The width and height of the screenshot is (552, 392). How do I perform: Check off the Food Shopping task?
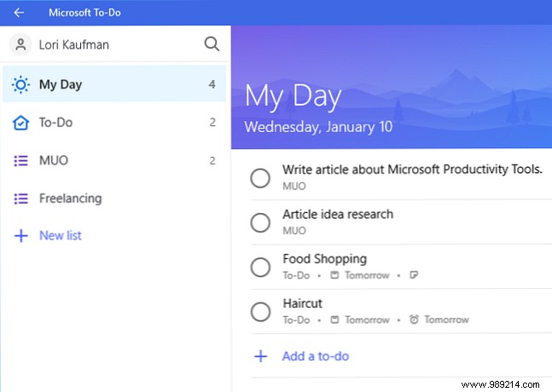[x=260, y=268]
